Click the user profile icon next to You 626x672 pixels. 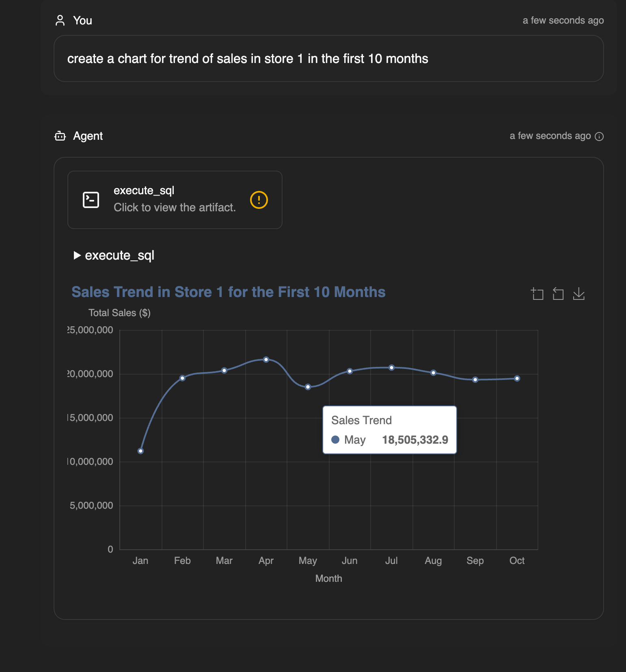(x=60, y=20)
